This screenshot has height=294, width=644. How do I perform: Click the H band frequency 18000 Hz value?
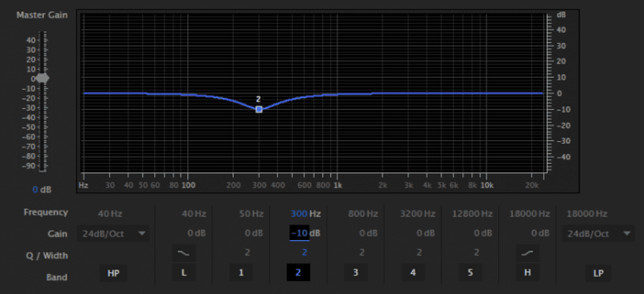coord(530,214)
